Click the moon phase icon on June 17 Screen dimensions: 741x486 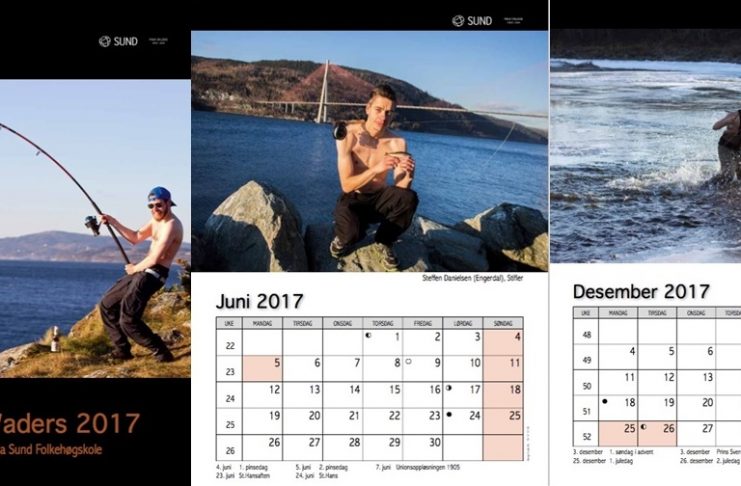coord(448,388)
